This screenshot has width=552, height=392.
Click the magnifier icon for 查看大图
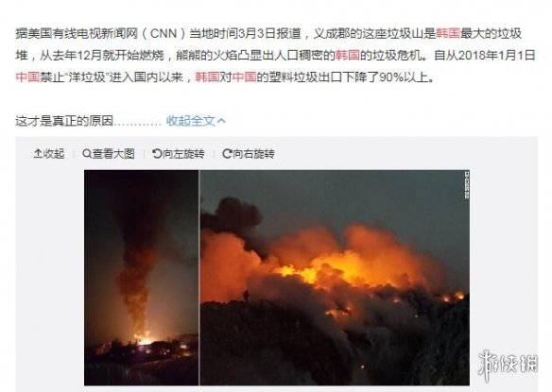coord(87,154)
